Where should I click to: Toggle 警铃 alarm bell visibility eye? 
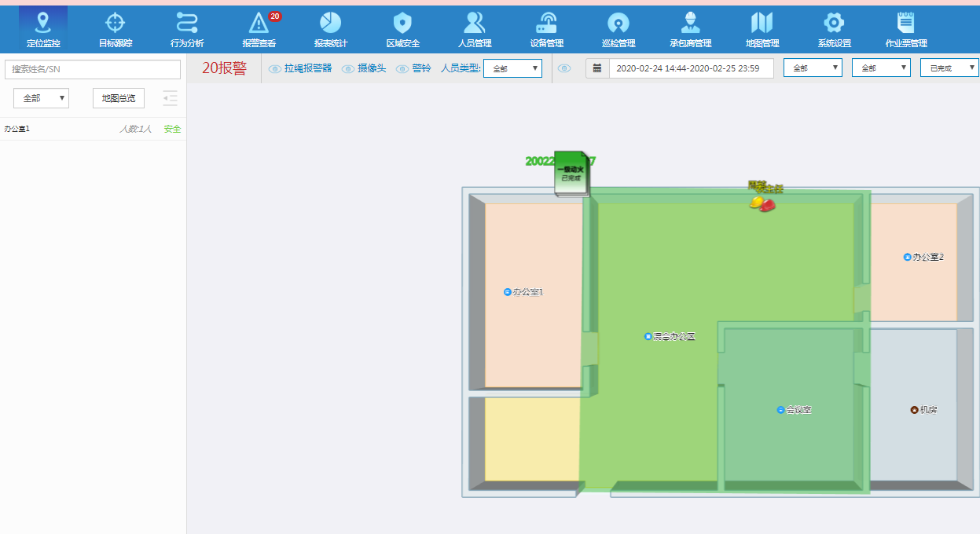[x=402, y=69]
